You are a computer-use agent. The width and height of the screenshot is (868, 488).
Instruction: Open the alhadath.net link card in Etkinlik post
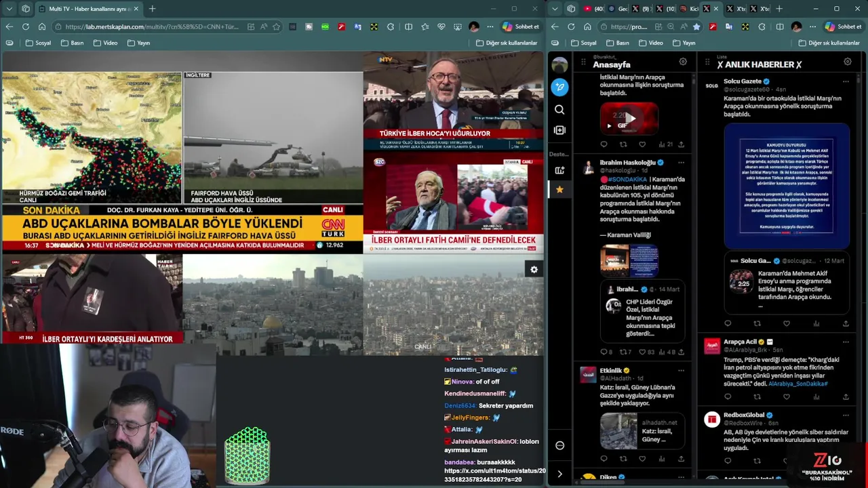[642, 431]
